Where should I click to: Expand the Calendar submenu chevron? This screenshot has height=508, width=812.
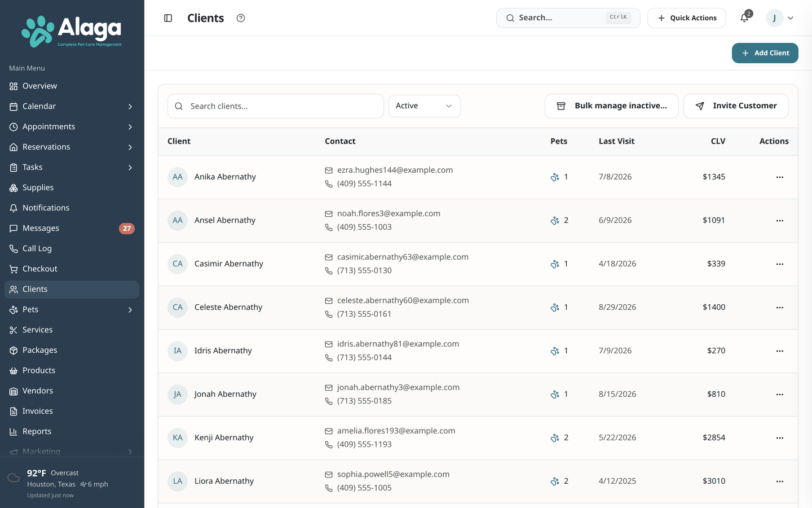(x=130, y=107)
